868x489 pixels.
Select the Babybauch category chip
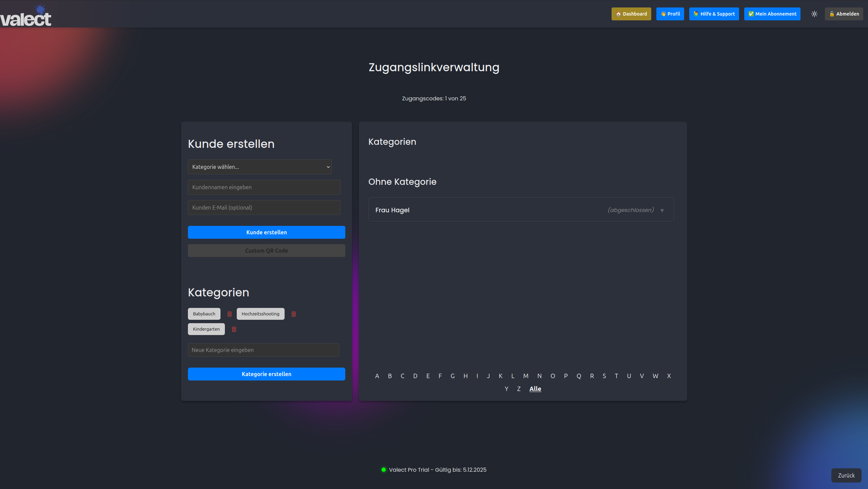point(204,314)
